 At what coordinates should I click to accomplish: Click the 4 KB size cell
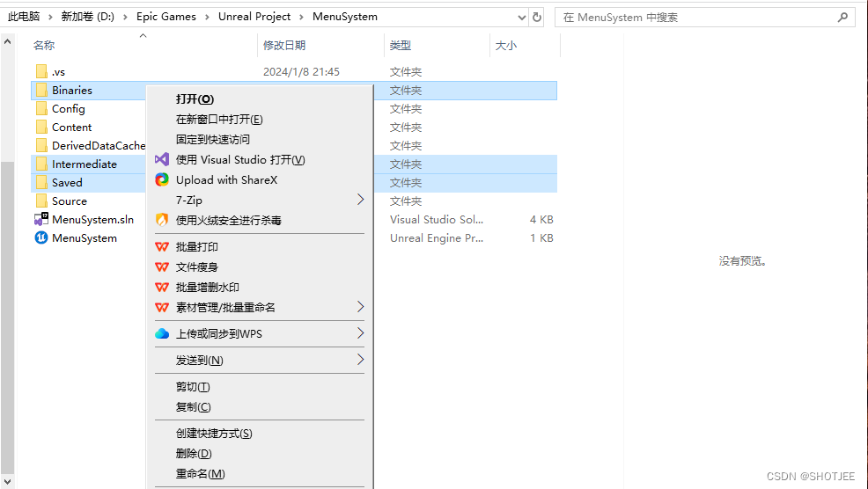click(x=541, y=220)
